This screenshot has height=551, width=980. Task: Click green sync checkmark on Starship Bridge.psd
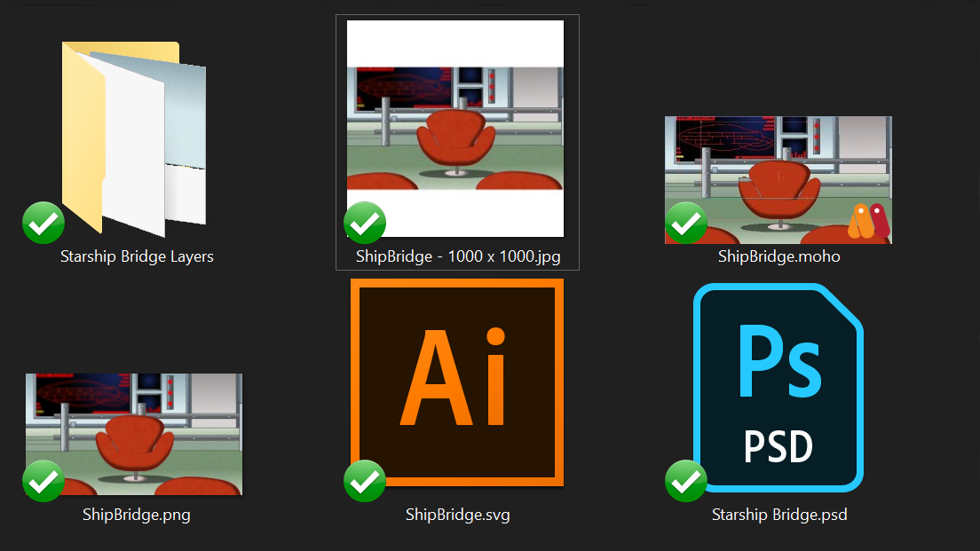point(685,481)
